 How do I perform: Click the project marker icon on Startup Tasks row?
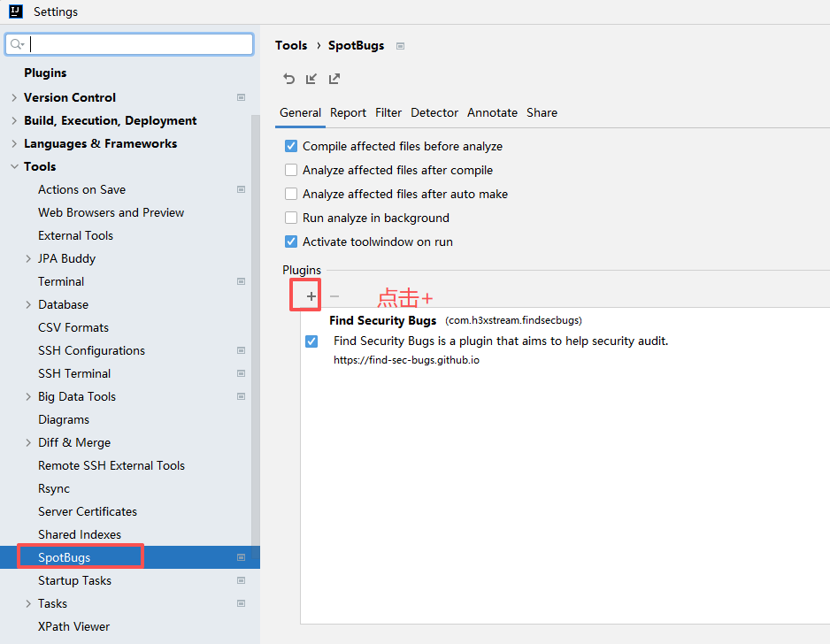pos(241,580)
